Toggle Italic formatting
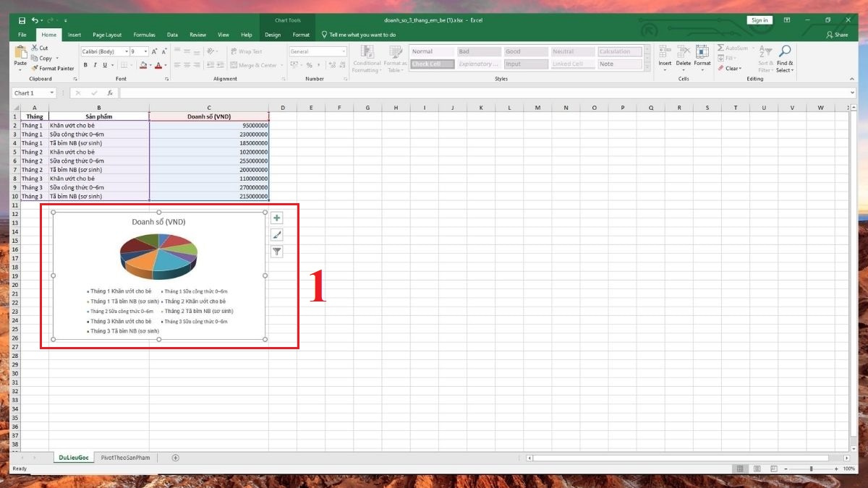The width and height of the screenshot is (868, 488). click(95, 65)
